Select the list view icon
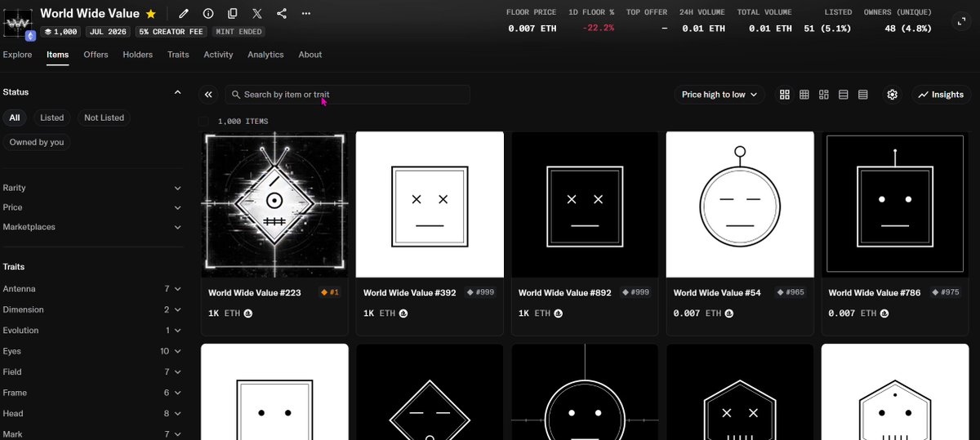Image resolution: width=980 pixels, height=440 pixels. (x=844, y=95)
